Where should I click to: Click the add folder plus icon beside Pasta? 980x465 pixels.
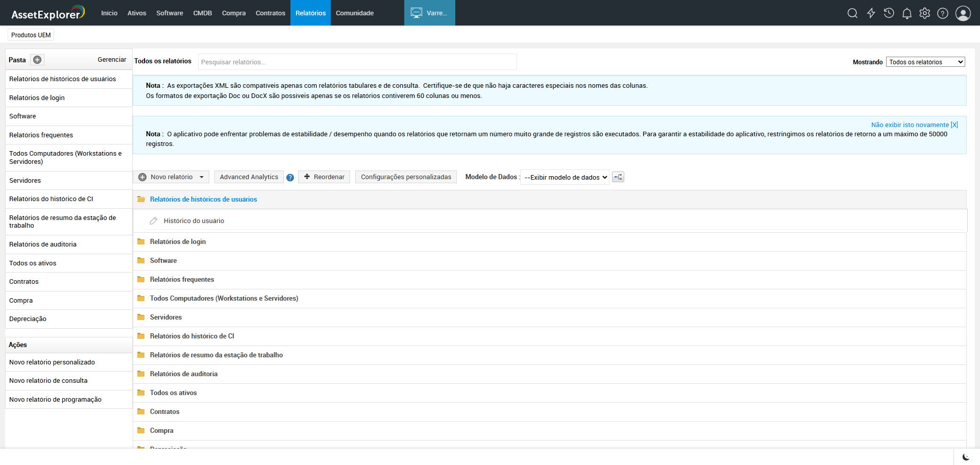[x=37, y=60]
